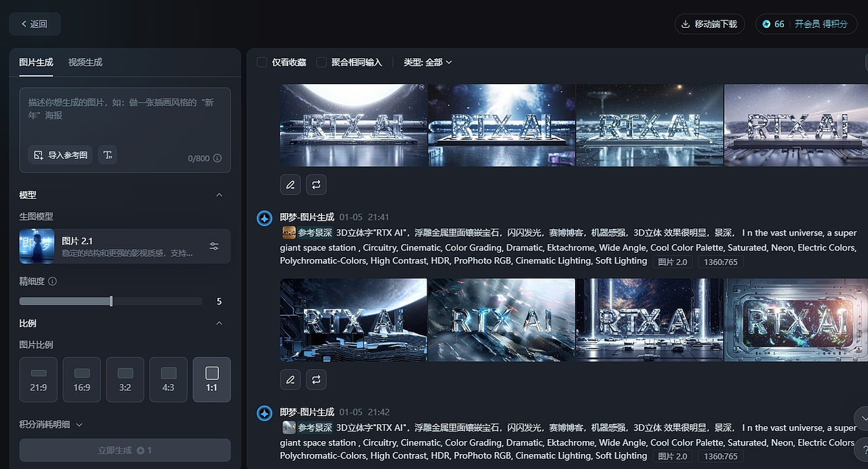Screen dimensions: 868x469
Task: Click the 即梦-图片生成 title at 21:42
Action: [307, 412]
